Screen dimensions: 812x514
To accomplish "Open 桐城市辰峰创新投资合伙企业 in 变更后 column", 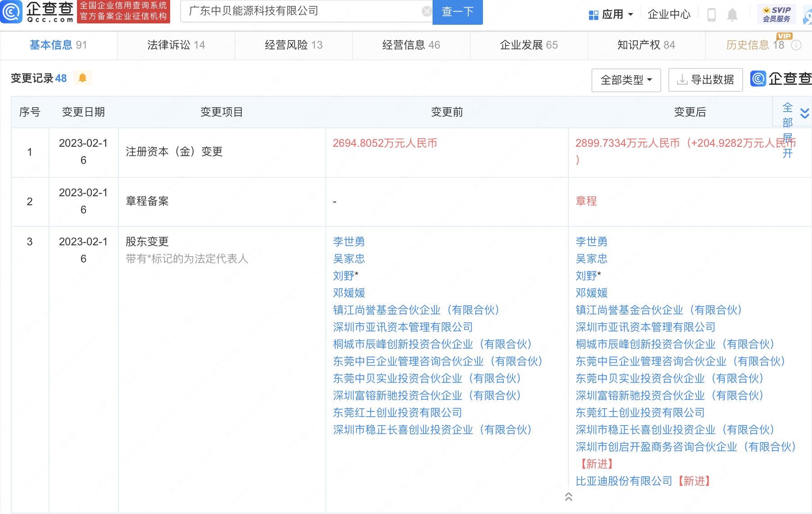I will pos(677,344).
